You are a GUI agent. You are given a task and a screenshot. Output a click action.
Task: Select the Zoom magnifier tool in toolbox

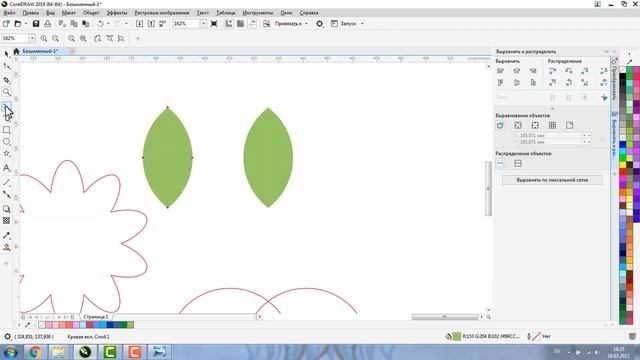click(7, 92)
